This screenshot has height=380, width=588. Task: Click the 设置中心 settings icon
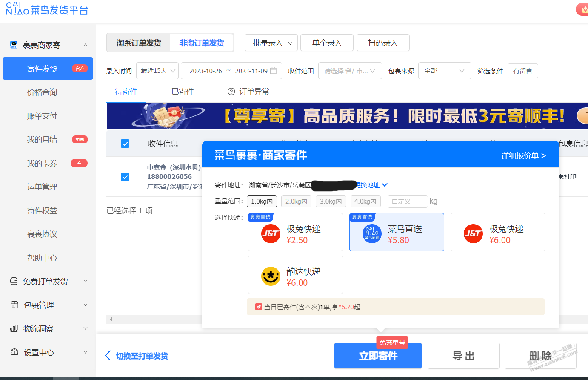14,352
